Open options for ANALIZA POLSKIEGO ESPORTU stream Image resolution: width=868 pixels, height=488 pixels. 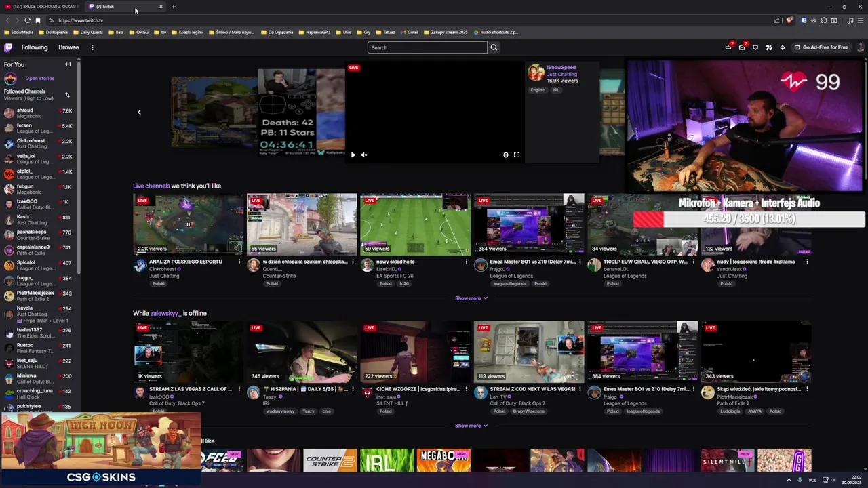[239, 262]
